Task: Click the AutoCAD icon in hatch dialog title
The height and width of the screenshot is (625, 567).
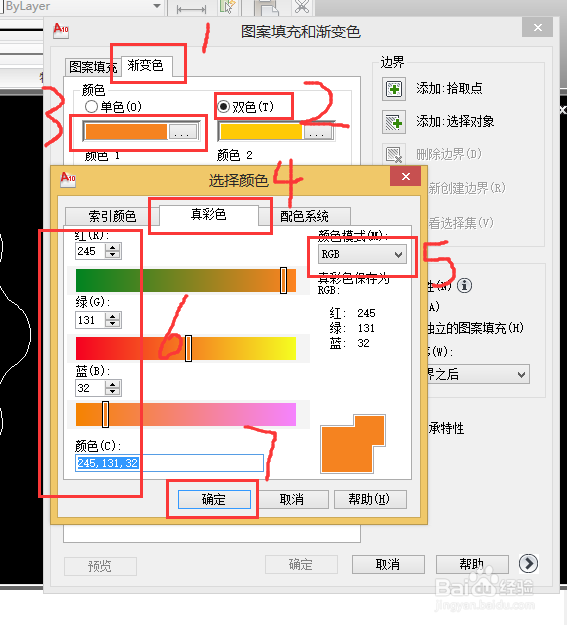Action: tap(61, 30)
